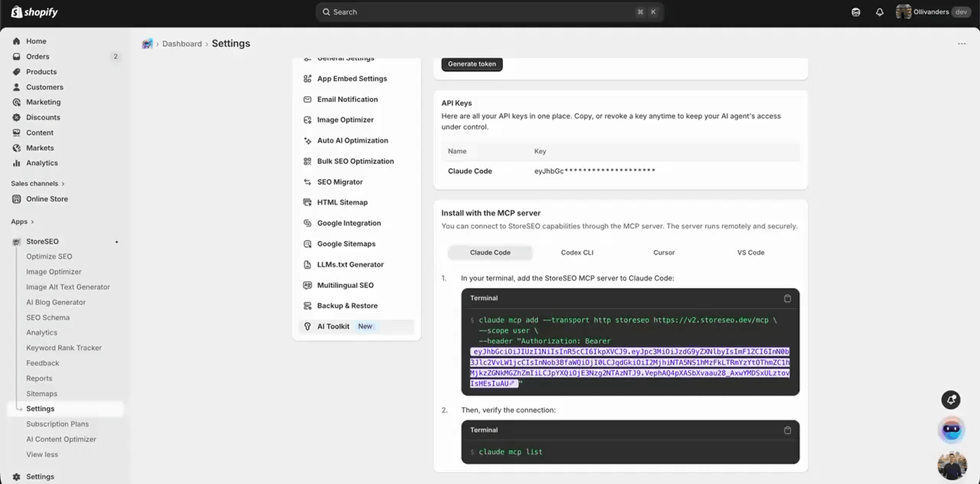Open Multilingual SEO settings

[345, 285]
